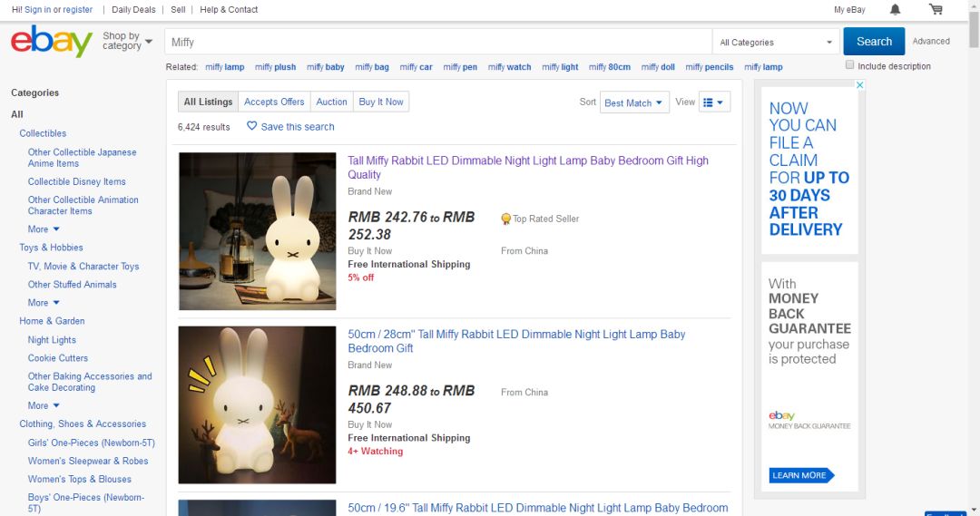Select the All Listings tab

coord(208,102)
